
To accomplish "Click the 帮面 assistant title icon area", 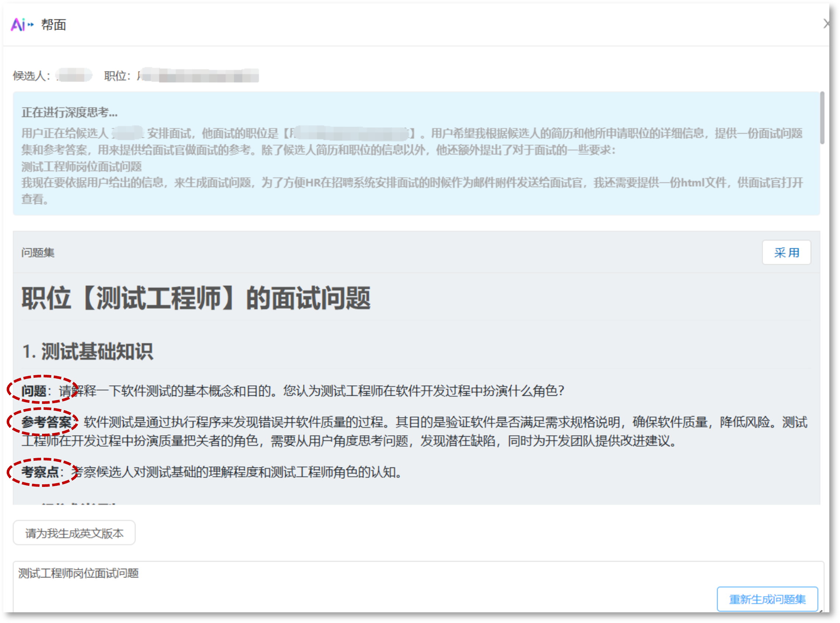I will (x=54, y=25).
